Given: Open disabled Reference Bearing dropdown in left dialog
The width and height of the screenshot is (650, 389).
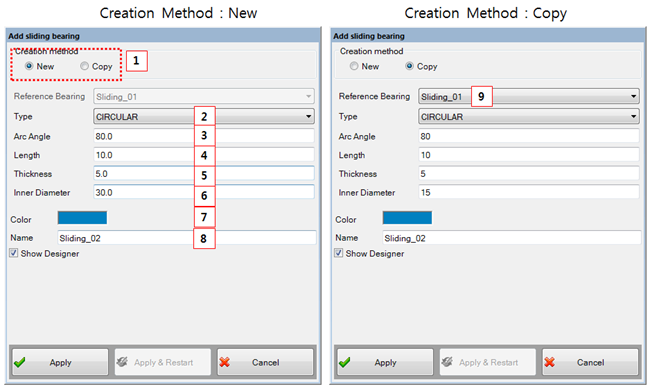Looking at the screenshot, I should [x=204, y=96].
